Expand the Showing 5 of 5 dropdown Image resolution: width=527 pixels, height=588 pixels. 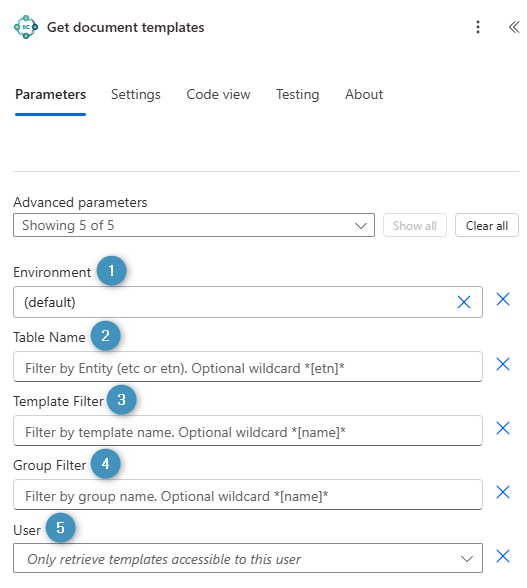(x=194, y=225)
